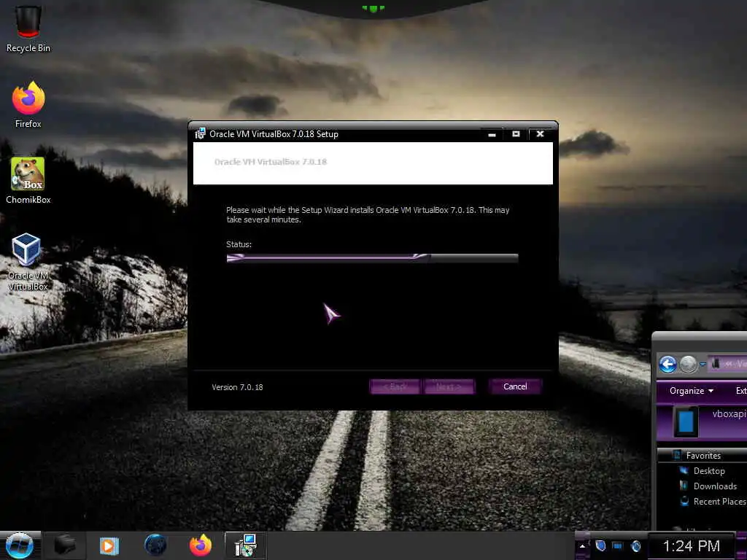Screen dimensions: 747x560
Task: Open the Organize menu in Explorer
Action: point(692,391)
